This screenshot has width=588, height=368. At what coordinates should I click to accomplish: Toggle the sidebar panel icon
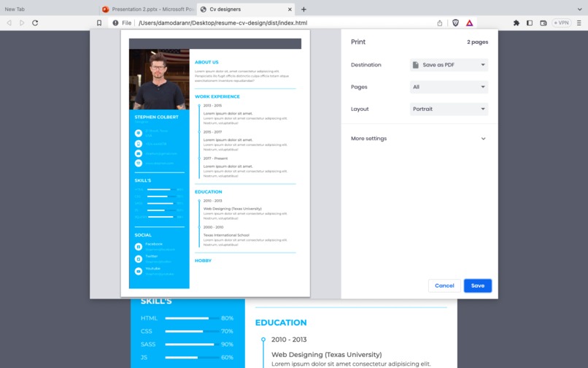(x=530, y=23)
